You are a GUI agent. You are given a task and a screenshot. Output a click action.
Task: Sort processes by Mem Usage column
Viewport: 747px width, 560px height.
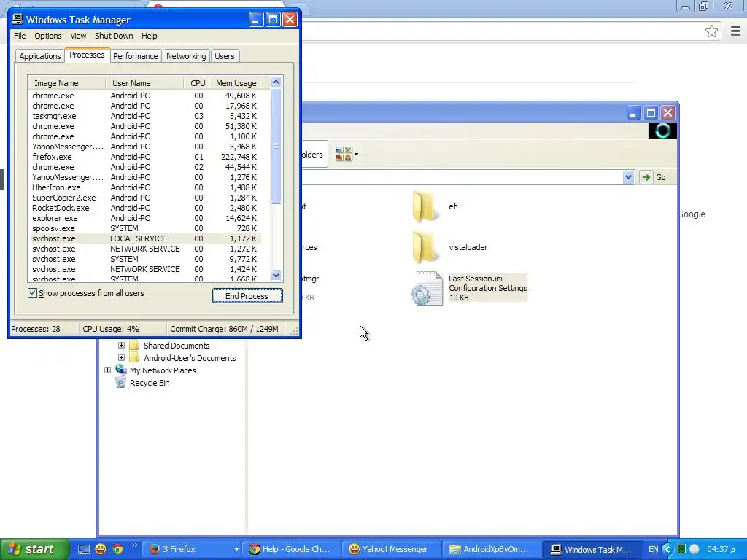(x=236, y=83)
